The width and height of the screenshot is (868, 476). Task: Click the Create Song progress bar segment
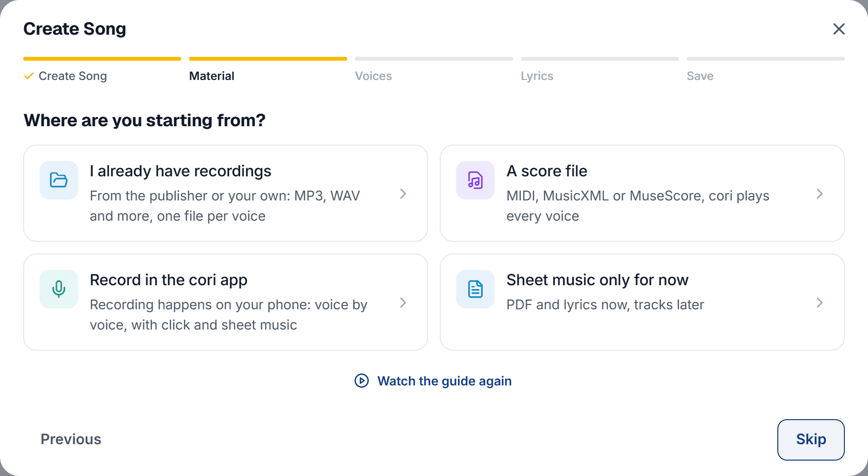point(102,59)
